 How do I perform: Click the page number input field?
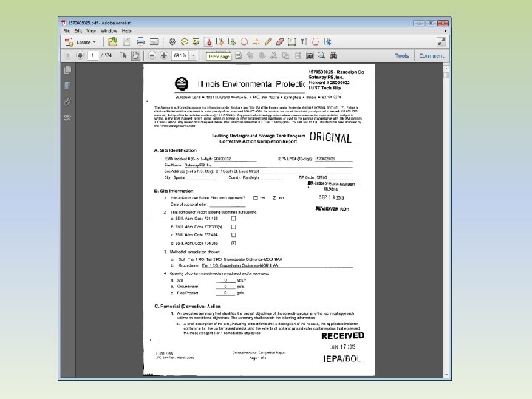(92, 55)
